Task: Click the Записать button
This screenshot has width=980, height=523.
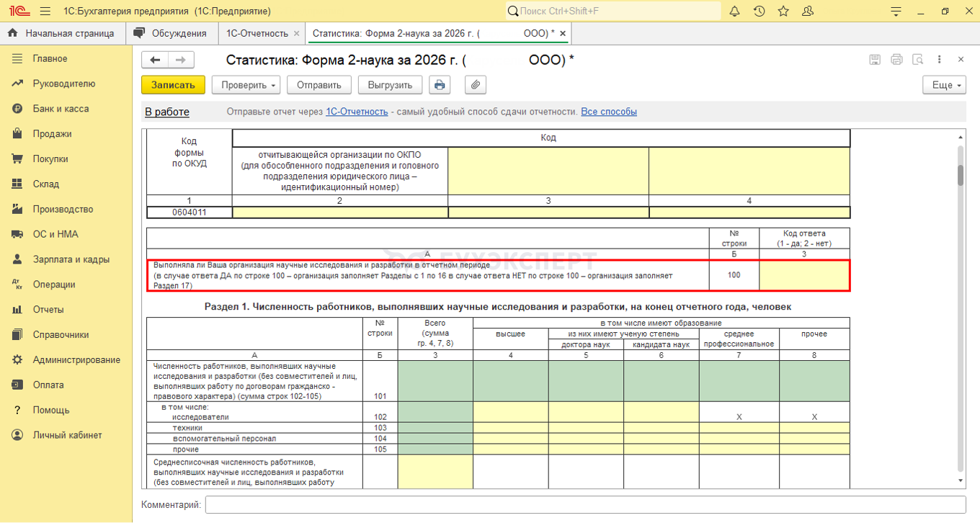Action: (x=173, y=85)
